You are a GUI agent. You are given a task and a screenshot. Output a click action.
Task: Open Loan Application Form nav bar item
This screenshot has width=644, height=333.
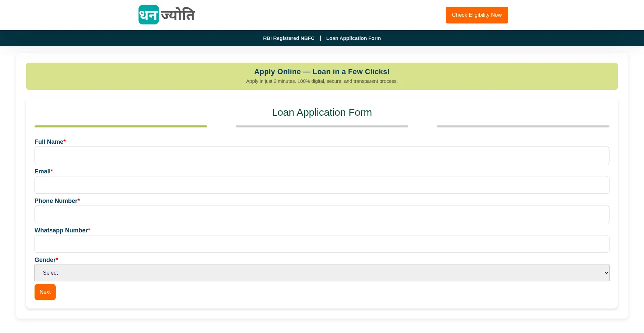coord(353,38)
